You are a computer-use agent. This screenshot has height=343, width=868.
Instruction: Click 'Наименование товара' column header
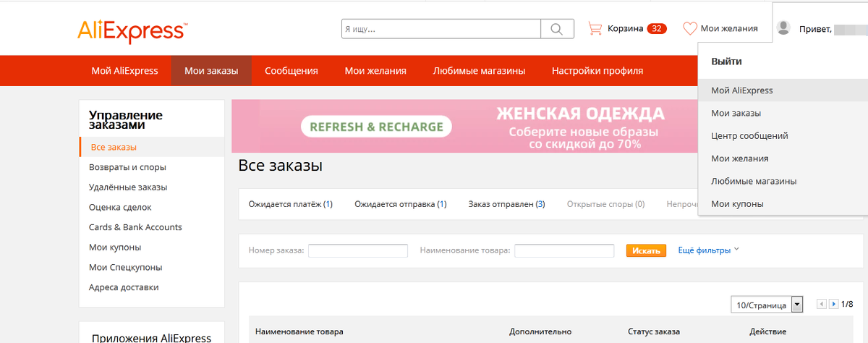(299, 331)
